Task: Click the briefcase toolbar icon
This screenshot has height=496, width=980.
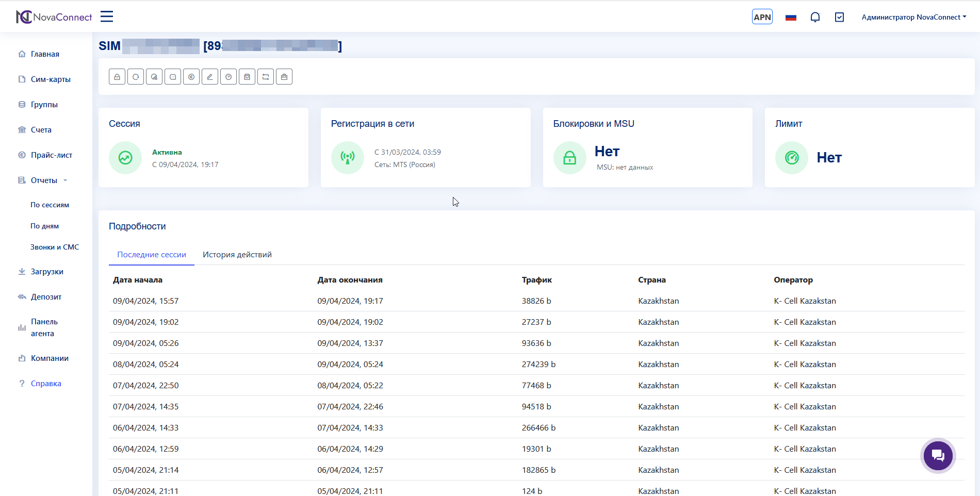Action: (284, 77)
